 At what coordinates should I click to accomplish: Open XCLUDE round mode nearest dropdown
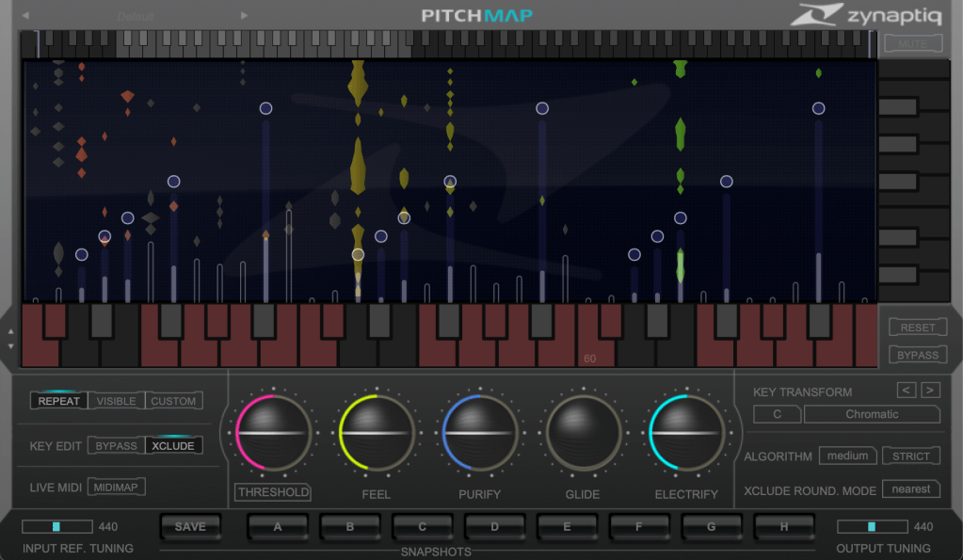(x=911, y=489)
